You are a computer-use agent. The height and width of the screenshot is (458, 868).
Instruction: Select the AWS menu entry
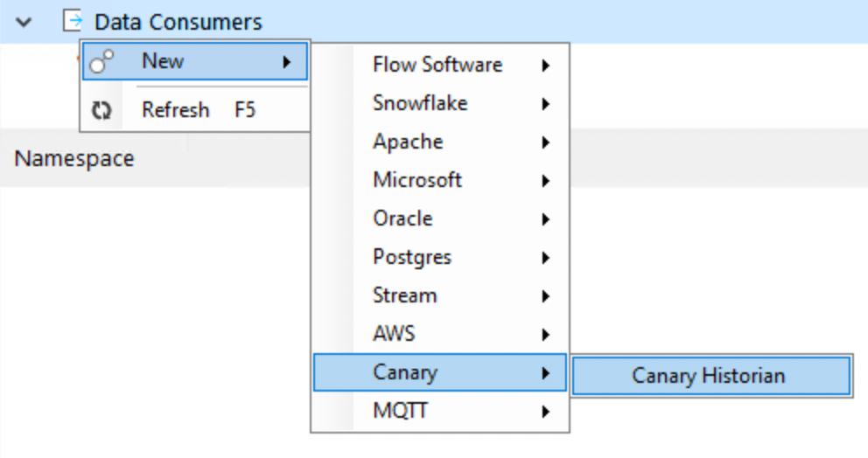click(x=440, y=334)
